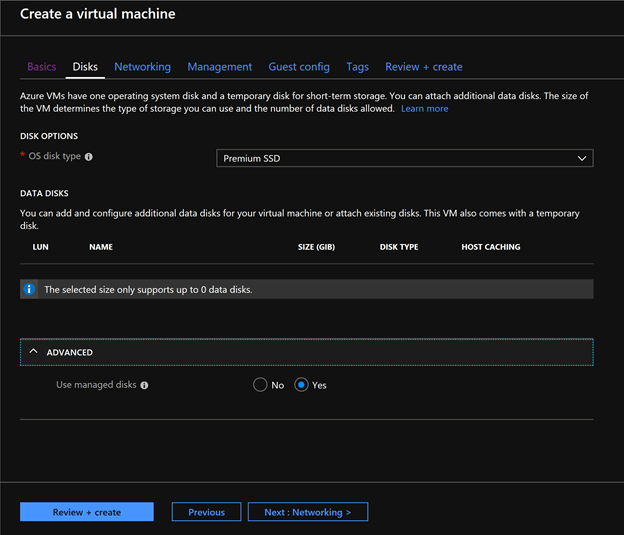Collapse the ADVANCED section

[306, 352]
